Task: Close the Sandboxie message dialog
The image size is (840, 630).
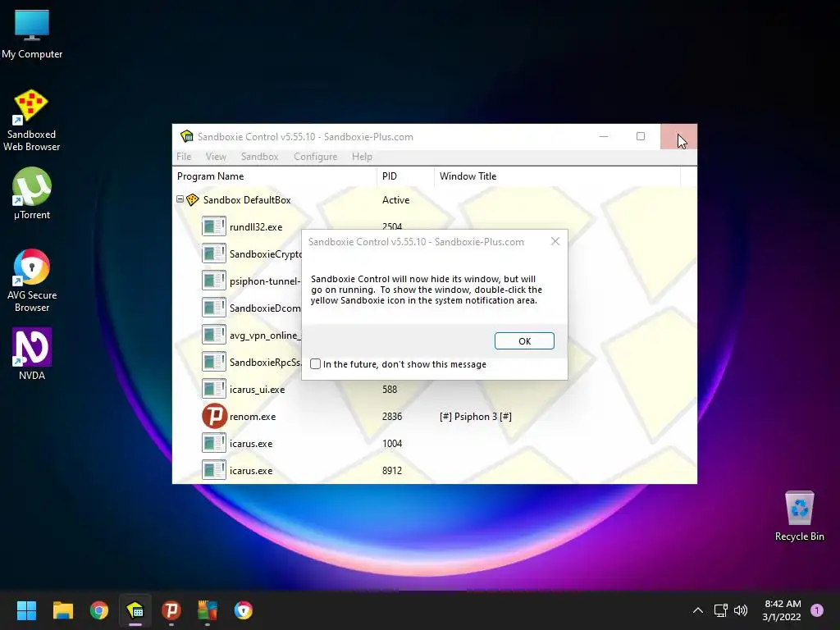Action: pos(555,242)
